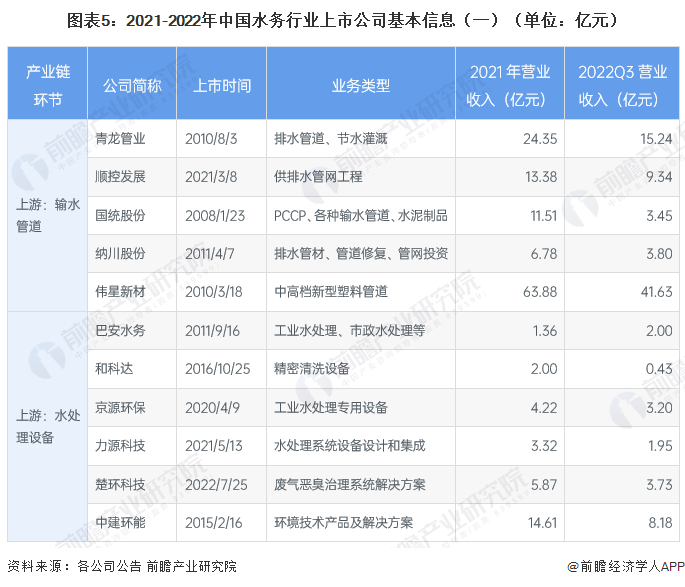The image size is (685, 587).
Task: Click the source note 资料来源 text
Action: pos(122,566)
